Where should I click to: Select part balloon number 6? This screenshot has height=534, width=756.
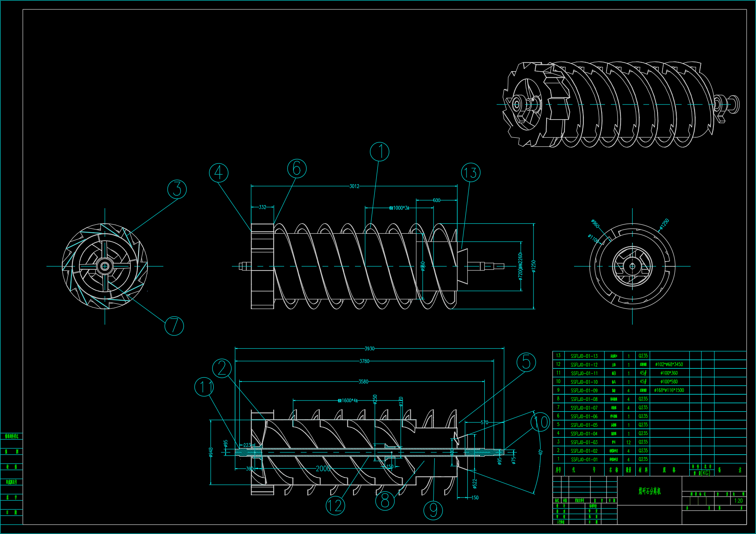pos(297,168)
